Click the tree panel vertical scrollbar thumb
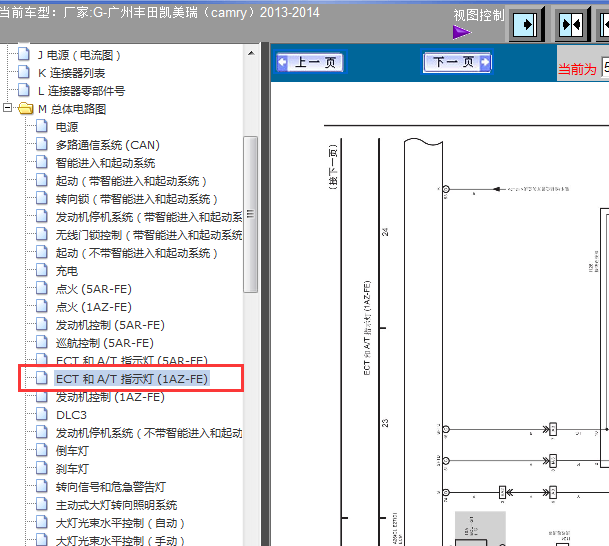Image resolution: width=609 pixels, height=546 pixels. click(251, 214)
